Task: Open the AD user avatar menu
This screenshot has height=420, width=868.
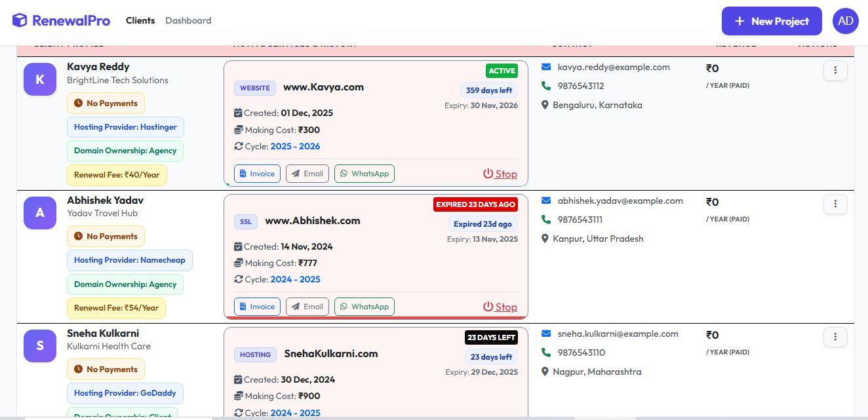Action: point(845,21)
